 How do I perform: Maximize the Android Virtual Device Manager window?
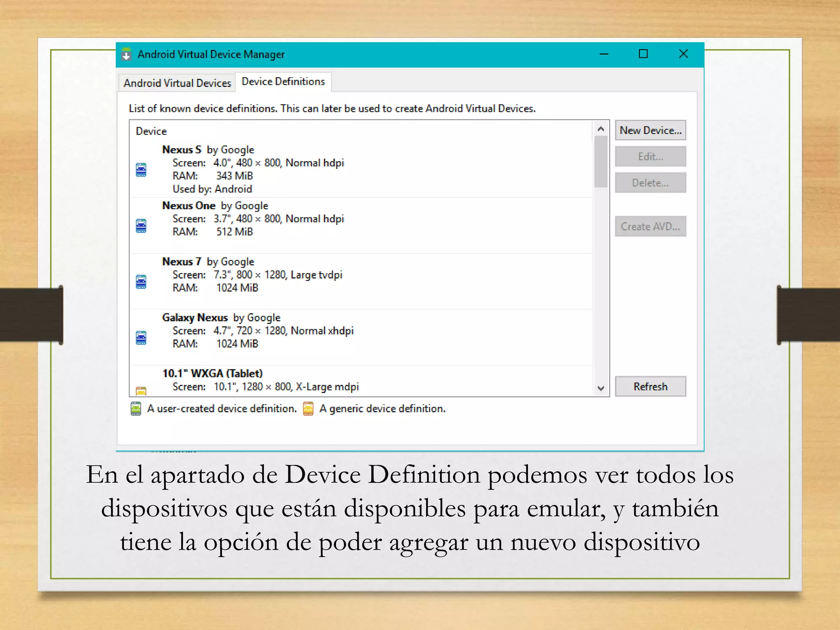pyautogui.click(x=643, y=54)
